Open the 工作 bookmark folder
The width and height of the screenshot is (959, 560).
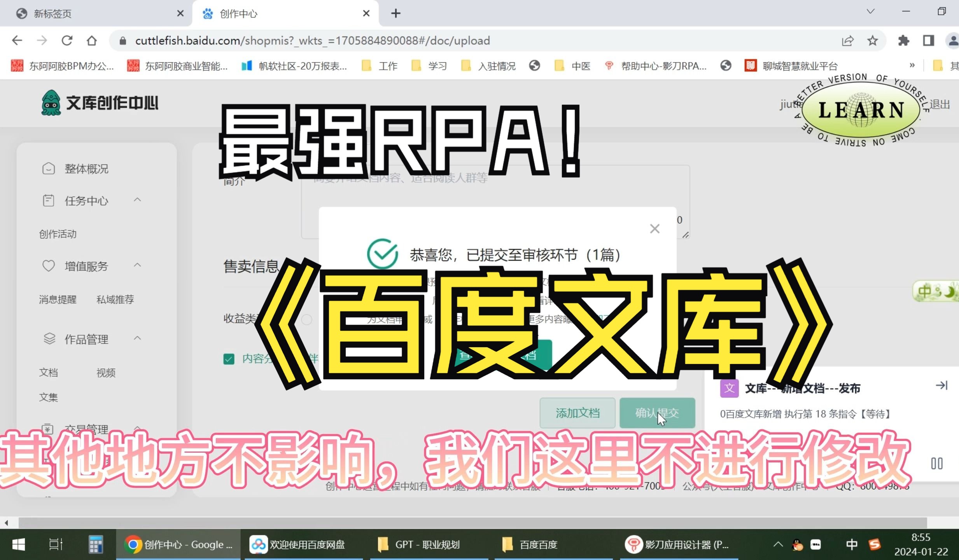(x=380, y=66)
